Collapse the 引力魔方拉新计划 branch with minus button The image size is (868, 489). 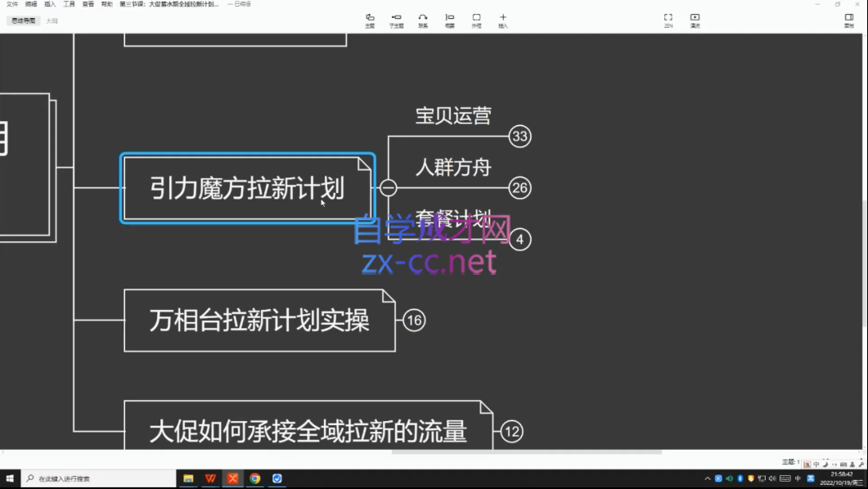(x=388, y=188)
